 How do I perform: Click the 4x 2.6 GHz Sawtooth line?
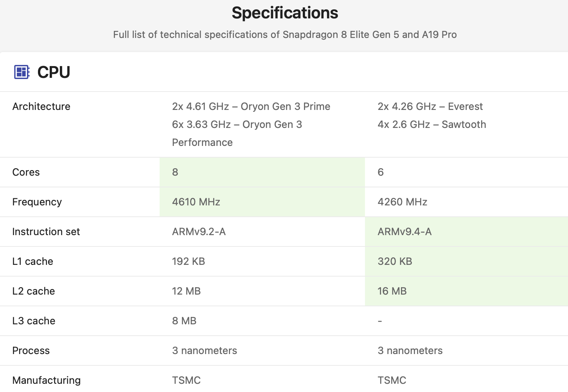[432, 124]
